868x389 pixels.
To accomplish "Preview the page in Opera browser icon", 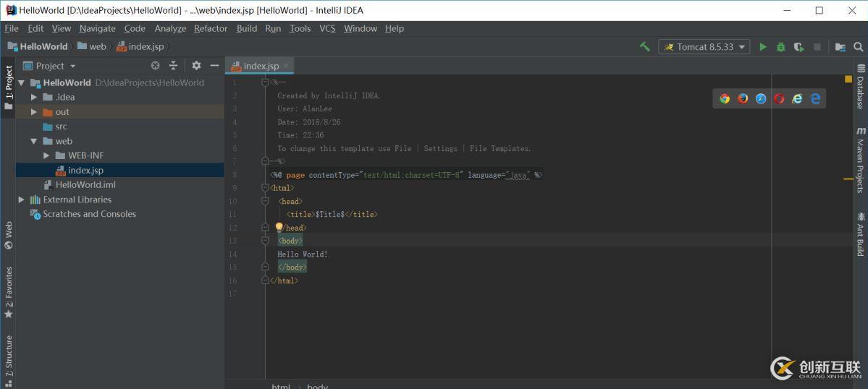I will [x=780, y=99].
